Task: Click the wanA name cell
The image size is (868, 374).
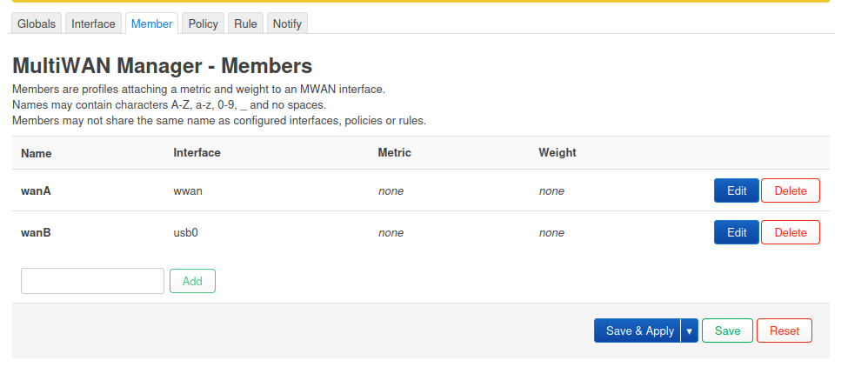Action: (x=36, y=190)
